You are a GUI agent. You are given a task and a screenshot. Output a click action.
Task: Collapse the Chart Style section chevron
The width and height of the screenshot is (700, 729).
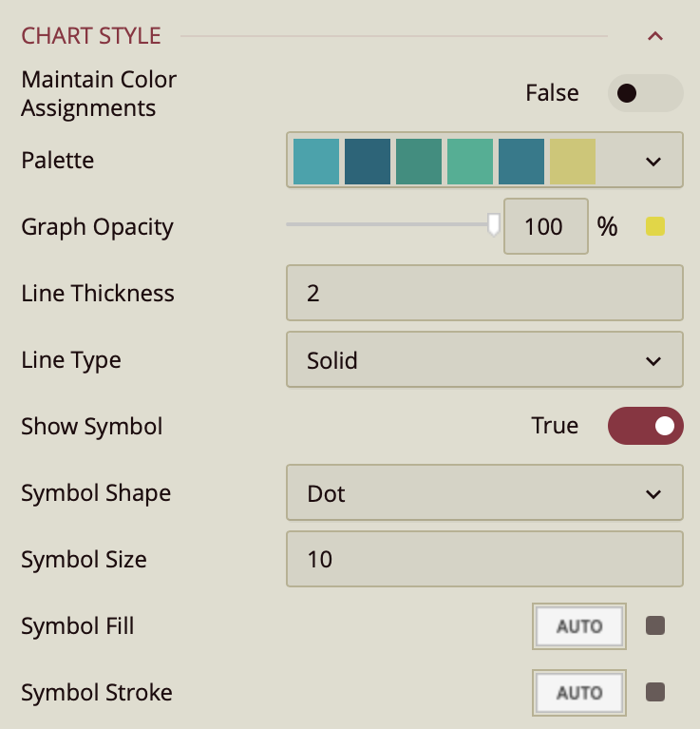click(654, 36)
